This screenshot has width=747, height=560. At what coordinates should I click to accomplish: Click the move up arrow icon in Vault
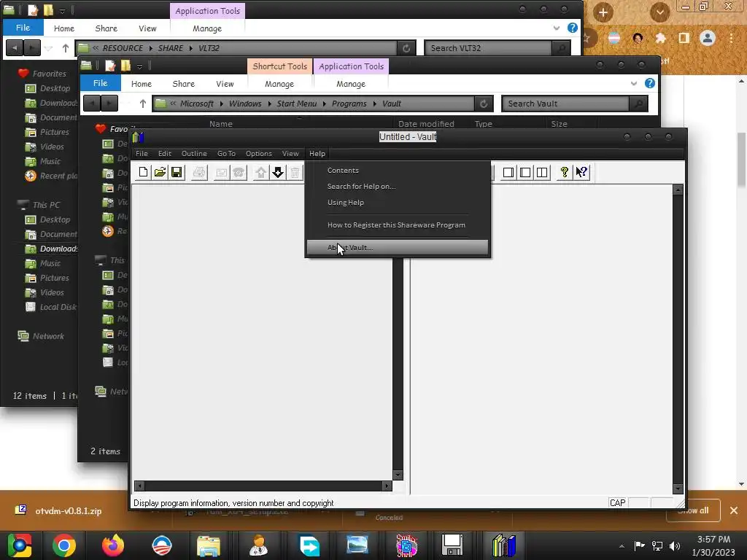[260, 172]
